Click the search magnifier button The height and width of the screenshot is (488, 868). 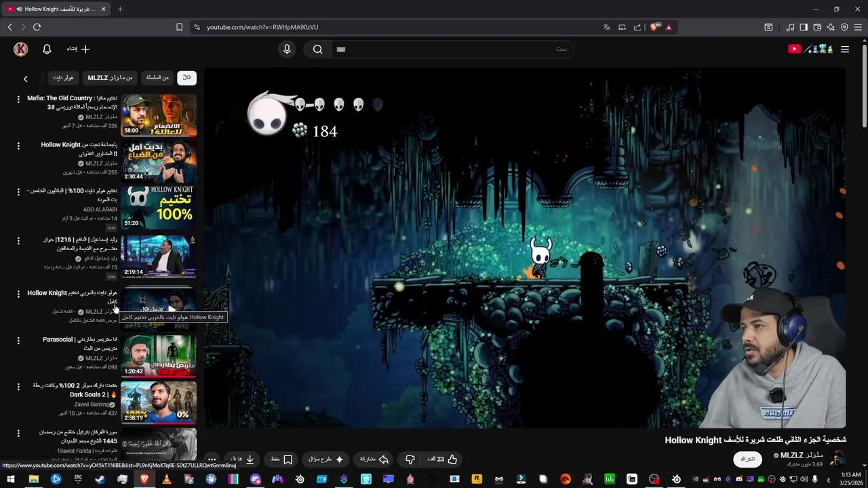(x=317, y=49)
